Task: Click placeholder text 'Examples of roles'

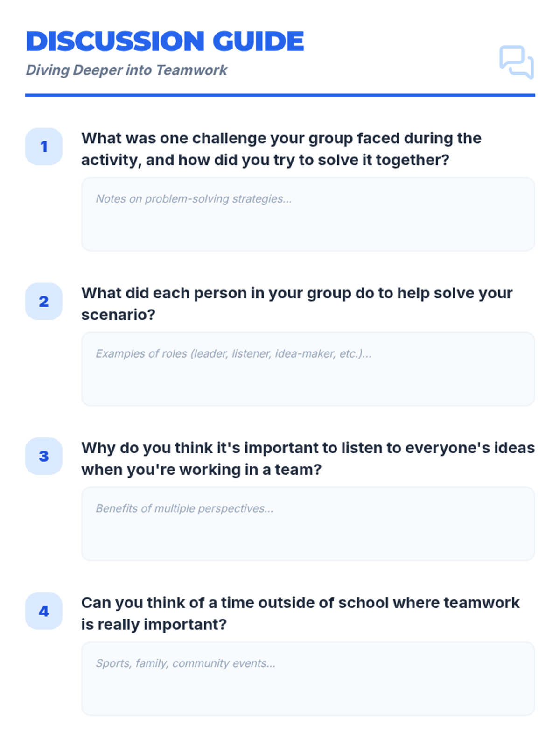Action: (x=233, y=354)
